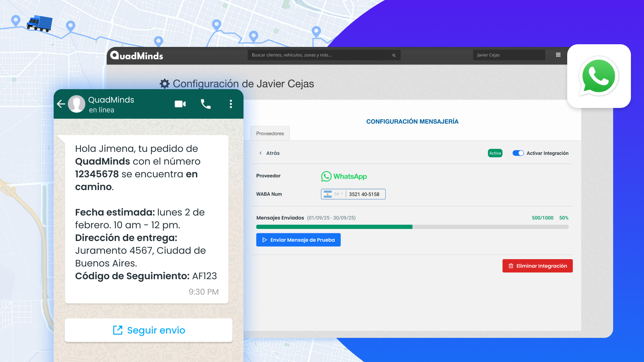This screenshot has height=362, width=644.
Task: Click the map pin left of the truck
Action: click(16, 21)
